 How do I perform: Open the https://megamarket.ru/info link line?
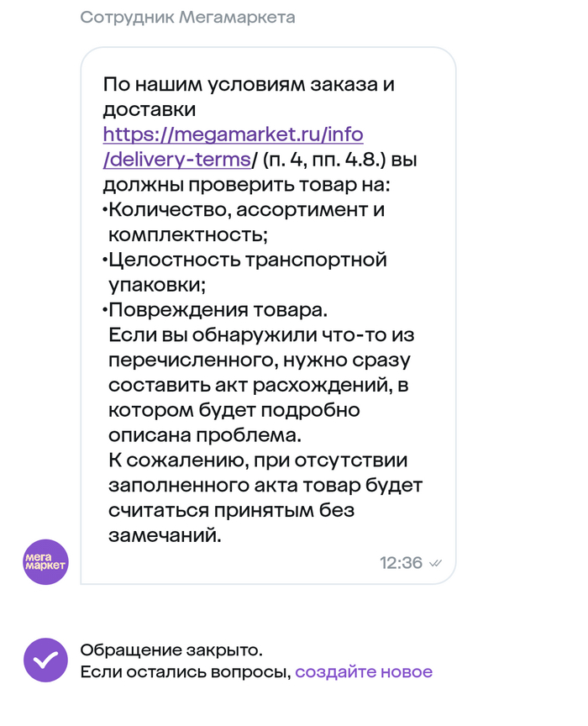point(234,135)
